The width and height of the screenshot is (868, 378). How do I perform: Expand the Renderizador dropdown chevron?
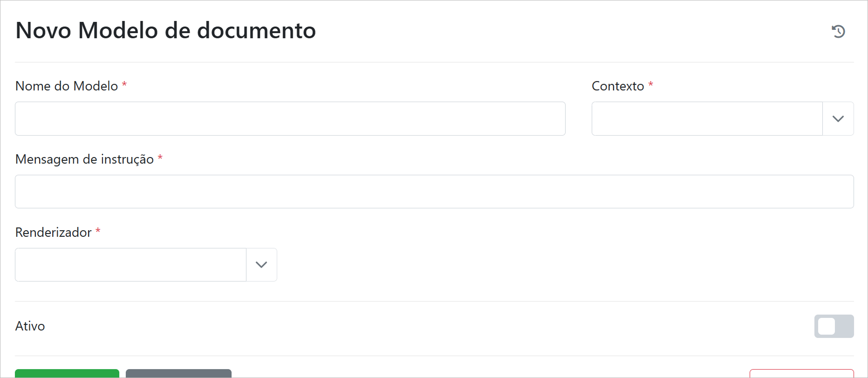(x=261, y=265)
